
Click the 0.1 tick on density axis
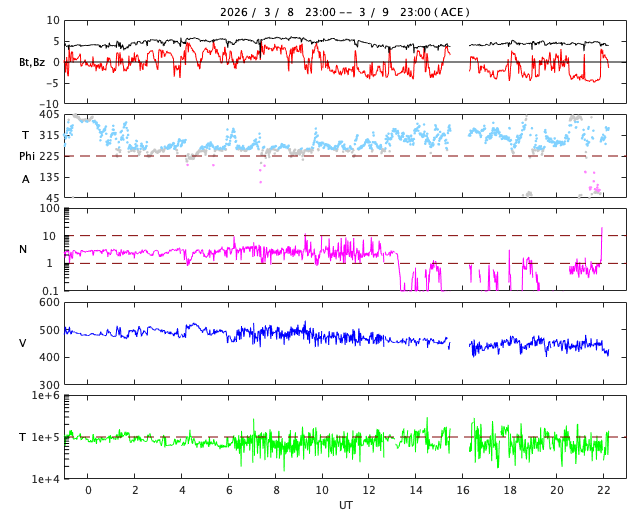coord(50,291)
